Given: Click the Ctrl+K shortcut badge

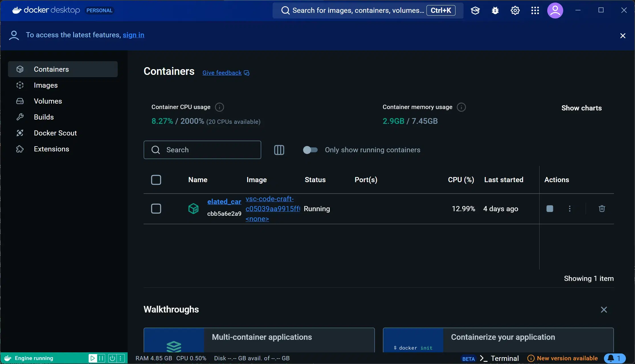Looking at the screenshot, I should pyautogui.click(x=441, y=11).
